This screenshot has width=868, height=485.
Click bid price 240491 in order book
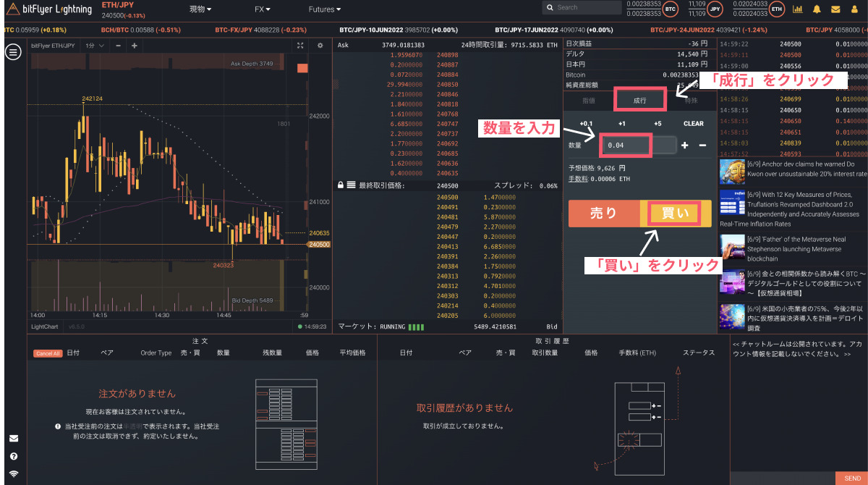tap(448, 207)
